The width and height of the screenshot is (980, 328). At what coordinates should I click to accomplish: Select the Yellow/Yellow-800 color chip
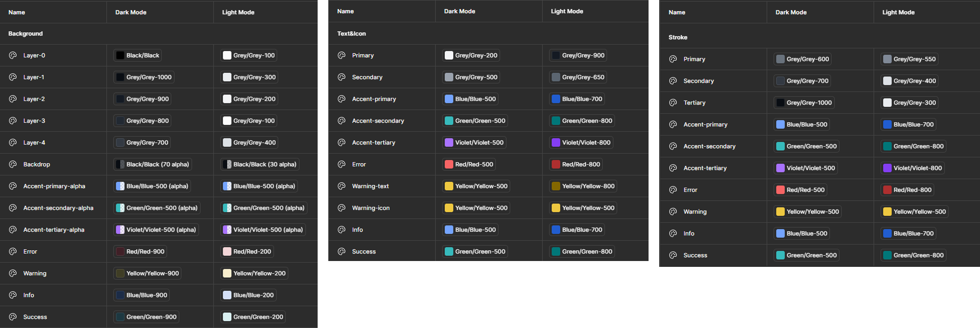(583, 186)
